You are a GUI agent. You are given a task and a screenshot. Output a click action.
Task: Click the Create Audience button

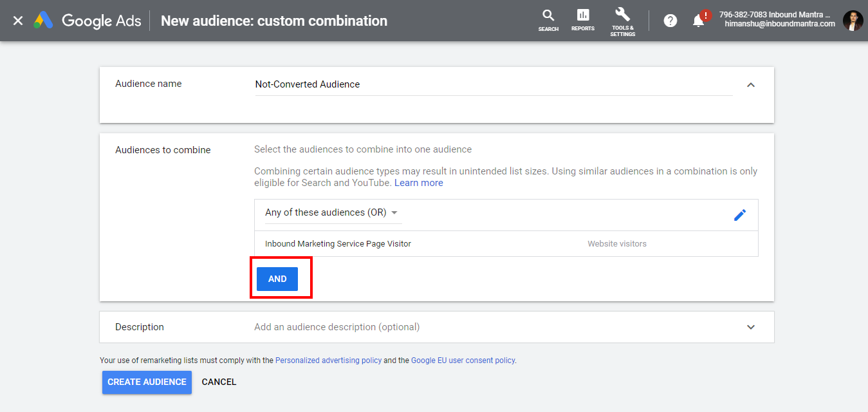147,382
